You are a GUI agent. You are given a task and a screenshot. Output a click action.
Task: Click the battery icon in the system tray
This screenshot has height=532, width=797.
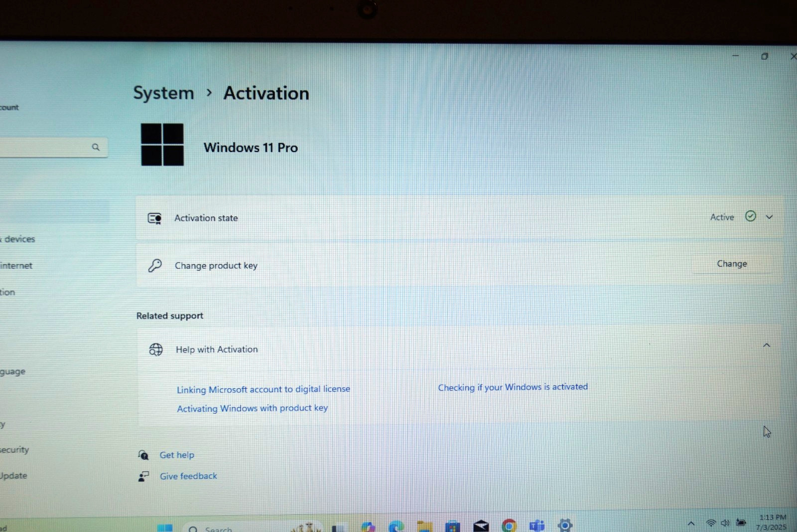tap(741, 522)
